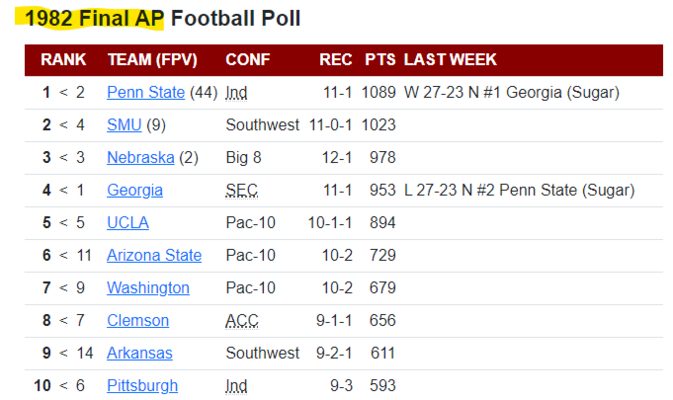Open the Arizona State team link
Image resolution: width=673 pixels, height=400 pixels.
154,255
